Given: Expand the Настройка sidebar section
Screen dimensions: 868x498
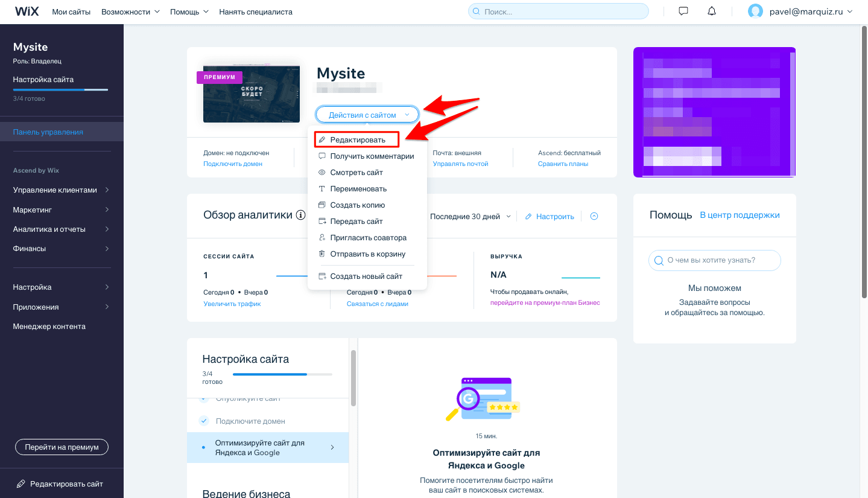Looking at the screenshot, I should pos(62,287).
